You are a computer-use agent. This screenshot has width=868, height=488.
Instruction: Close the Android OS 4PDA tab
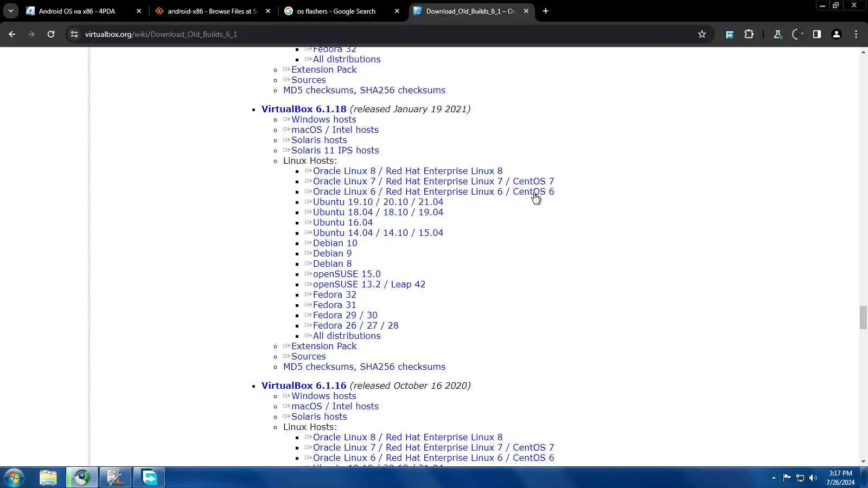click(139, 11)
